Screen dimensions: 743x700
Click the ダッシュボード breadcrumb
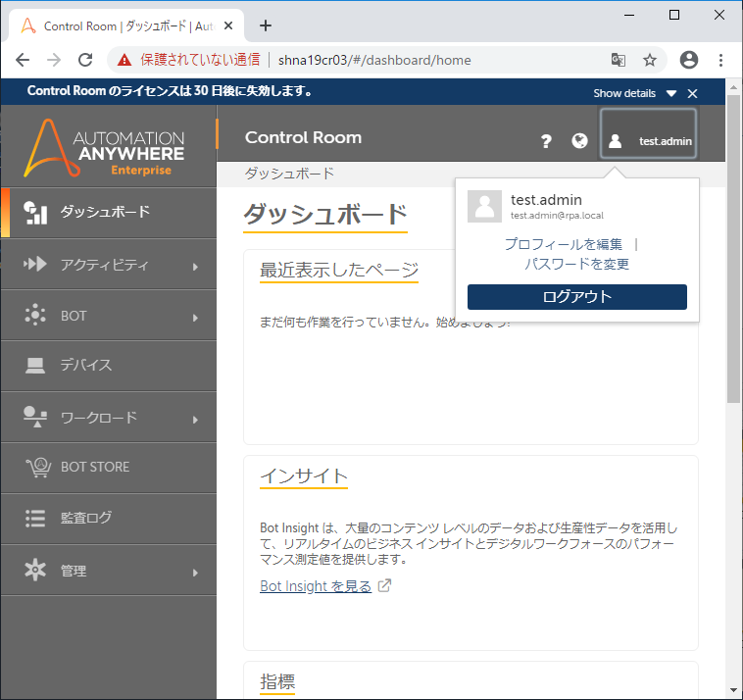(289, 174)
